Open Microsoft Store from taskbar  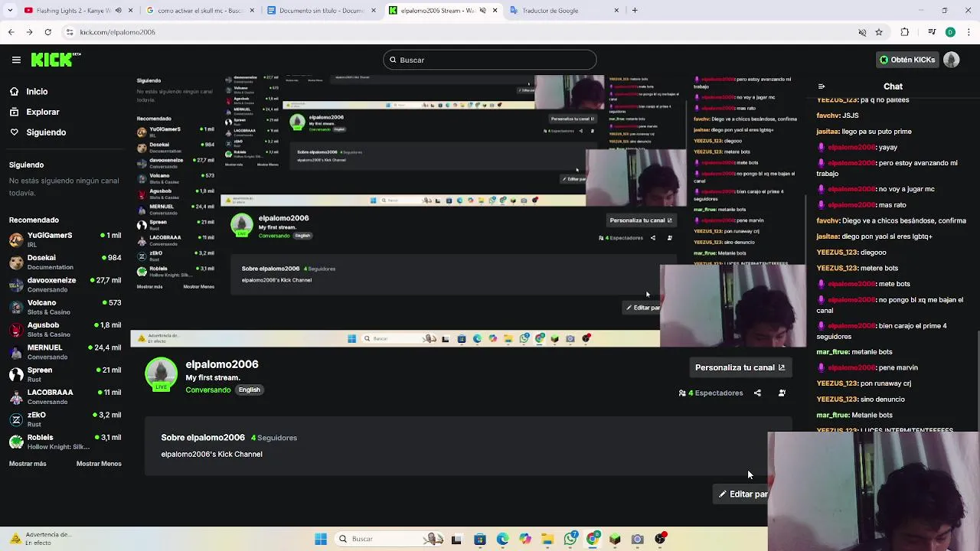click(479, 540)
